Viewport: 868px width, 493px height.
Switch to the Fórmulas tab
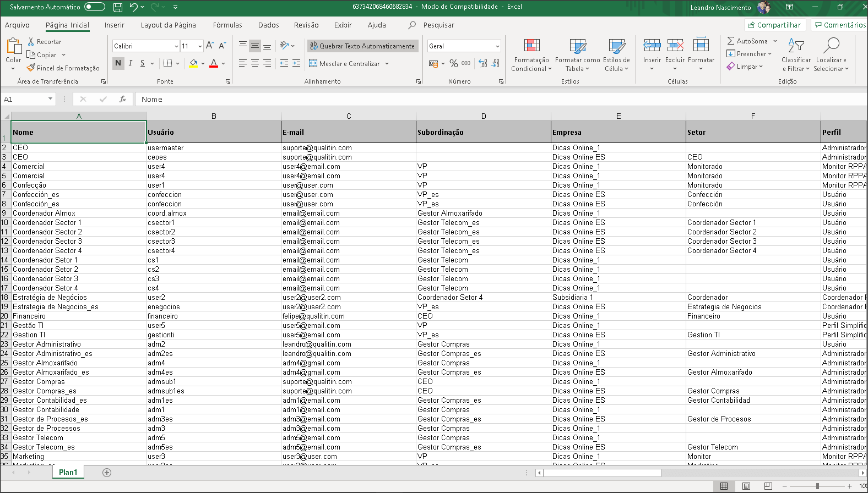[227, 25]
